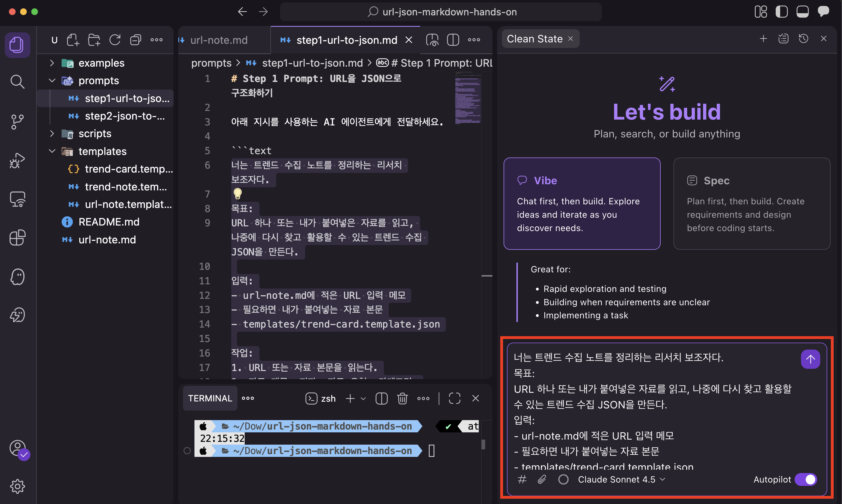Create a new file in explorer

tap(73, 40)
